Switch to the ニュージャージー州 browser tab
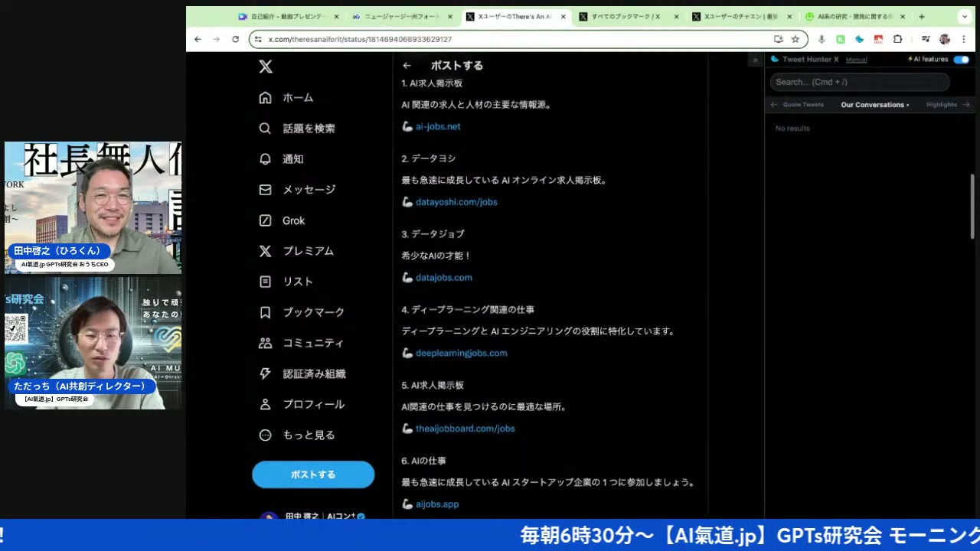Screen dimensions: 980x551 401,16
